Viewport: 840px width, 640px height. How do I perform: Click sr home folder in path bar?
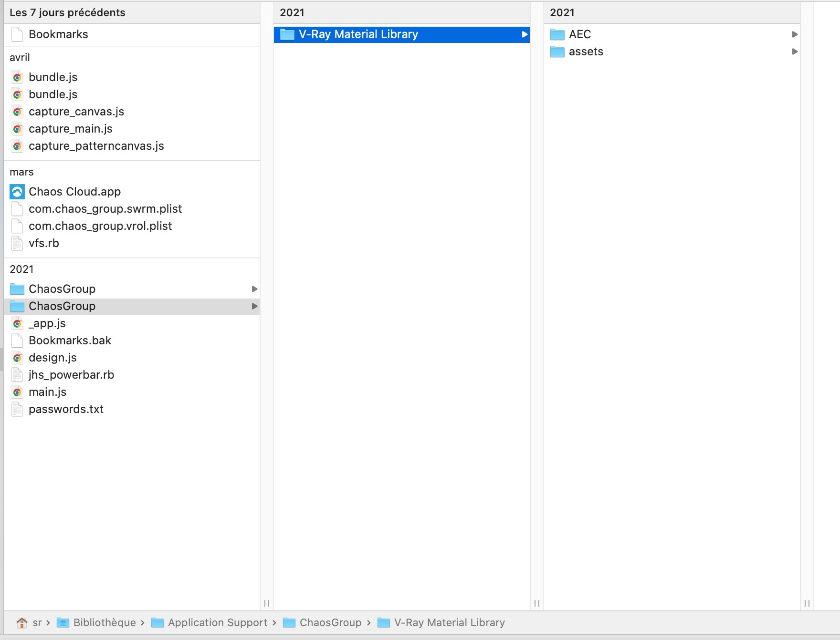[x=37, y=622]
